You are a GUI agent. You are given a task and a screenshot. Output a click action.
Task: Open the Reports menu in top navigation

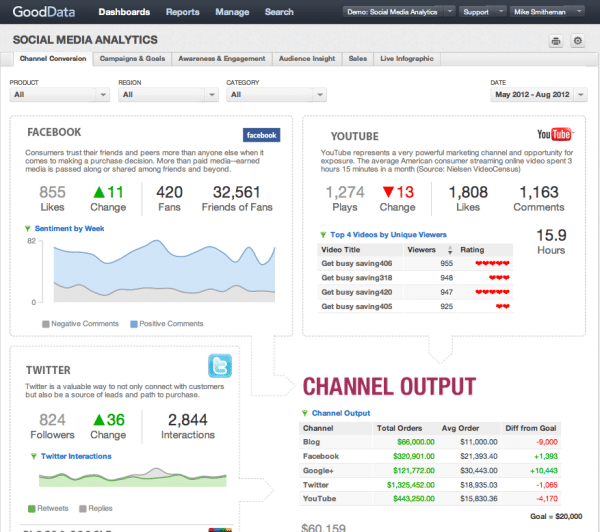click(x=182, y=12)
